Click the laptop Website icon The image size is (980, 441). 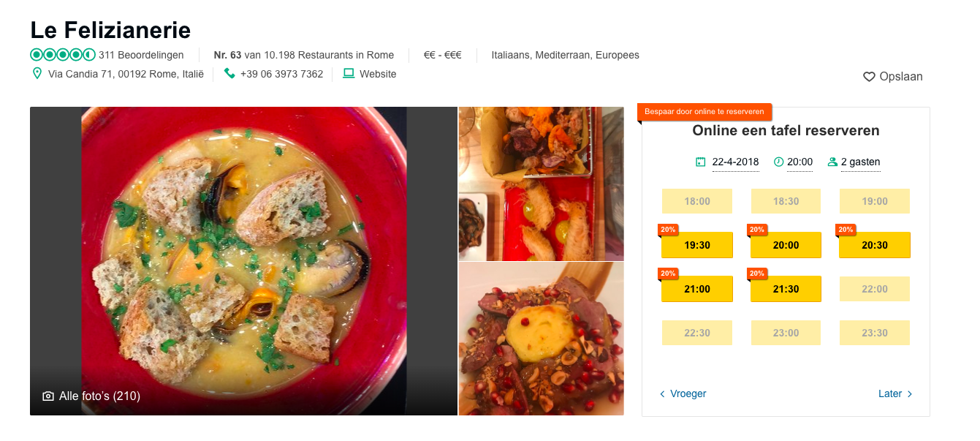click(349, 74)
